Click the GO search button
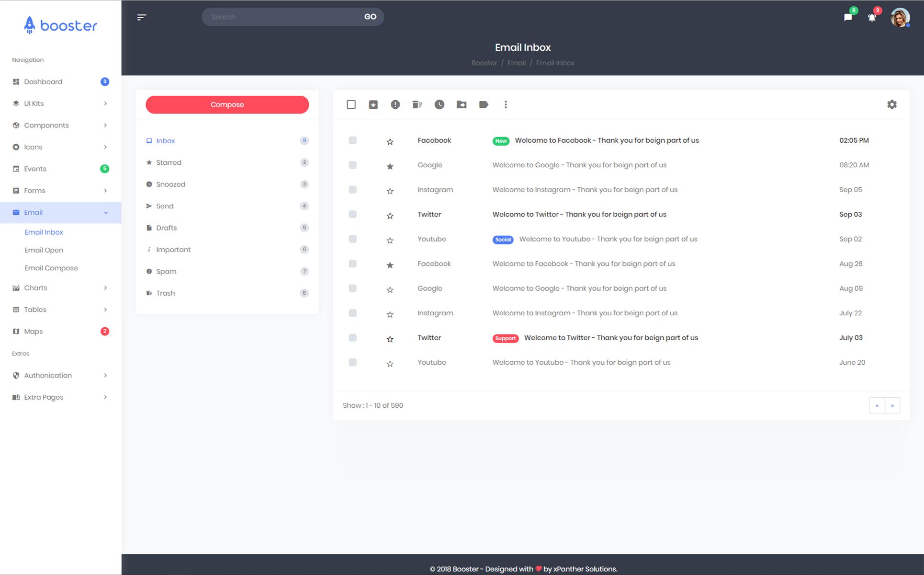924x575 pixels. [370, 17]
